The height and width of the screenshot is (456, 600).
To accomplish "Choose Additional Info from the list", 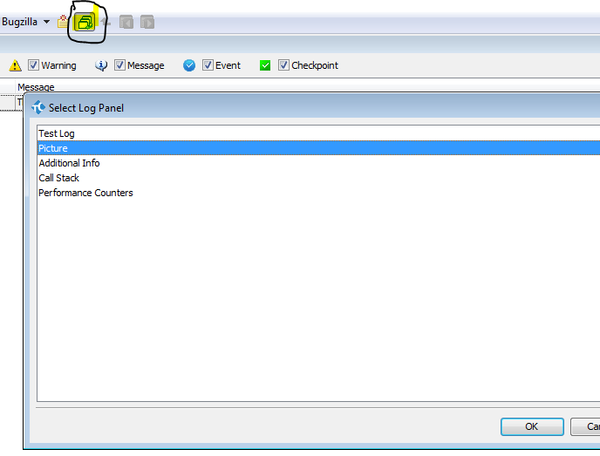I will 318,163.
